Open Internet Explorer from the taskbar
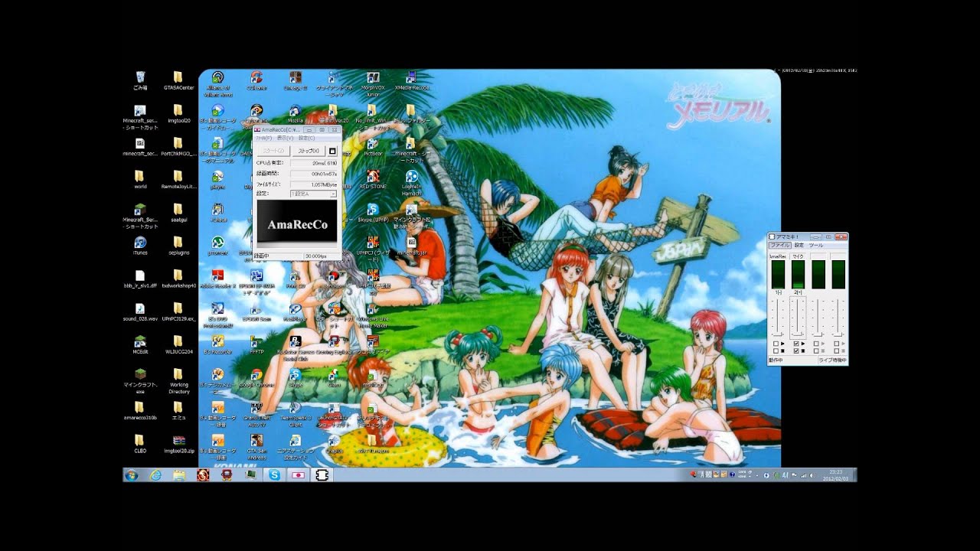 156,475
